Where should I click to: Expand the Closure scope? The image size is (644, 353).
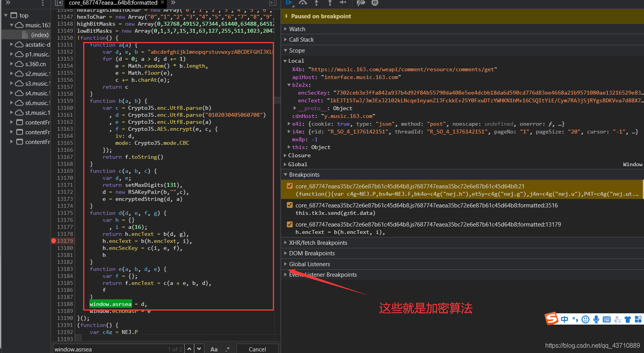tap(285, 155)
